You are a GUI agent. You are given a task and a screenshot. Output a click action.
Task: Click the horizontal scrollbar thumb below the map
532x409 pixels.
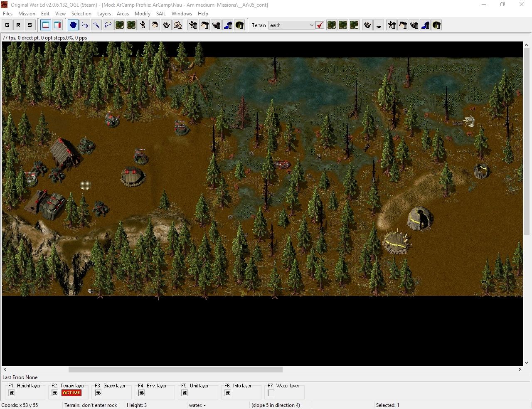[175, 370]
